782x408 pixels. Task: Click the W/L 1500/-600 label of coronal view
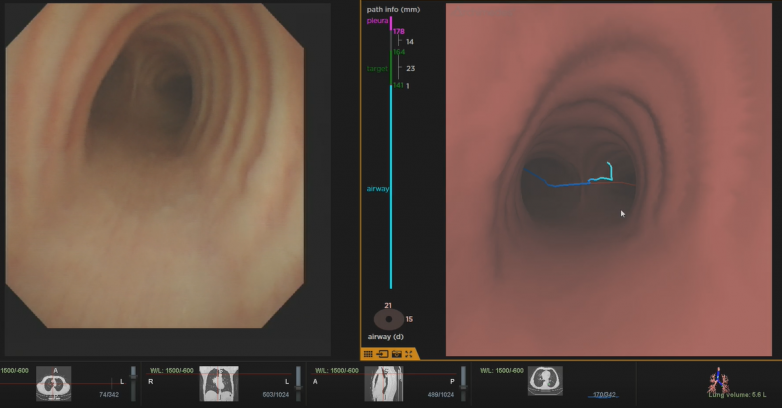pyautogui.click(x=170, y=370)
